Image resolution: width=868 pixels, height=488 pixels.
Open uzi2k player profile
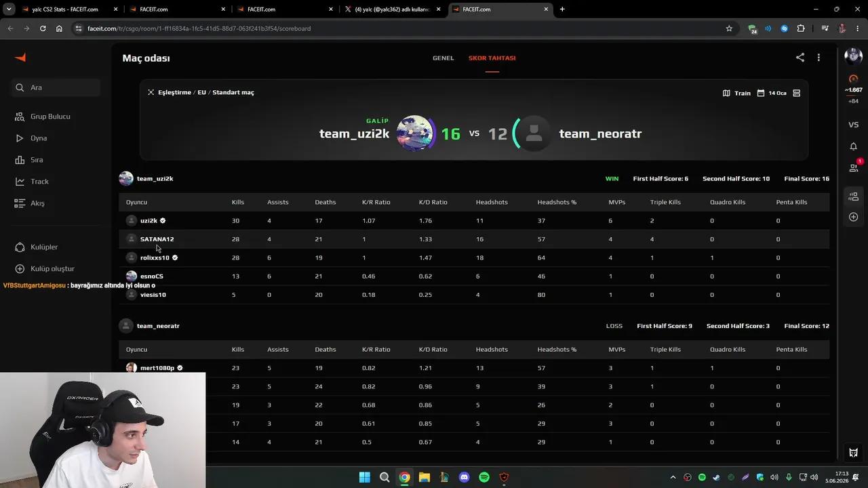(149, 221)
